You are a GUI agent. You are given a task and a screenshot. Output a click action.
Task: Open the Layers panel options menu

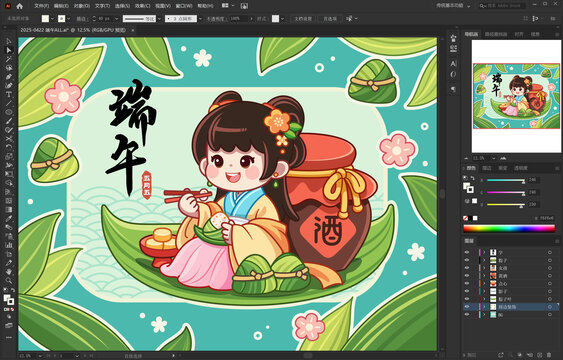click(557, 241)
